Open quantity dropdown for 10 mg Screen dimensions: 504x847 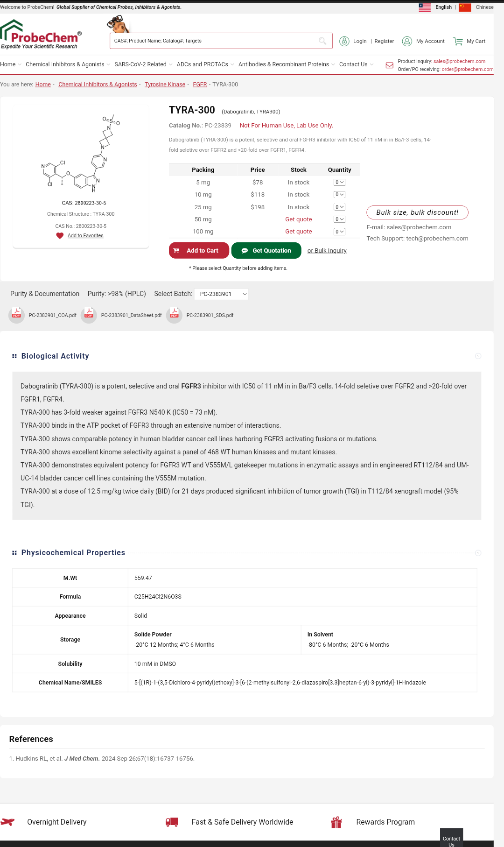339,195
